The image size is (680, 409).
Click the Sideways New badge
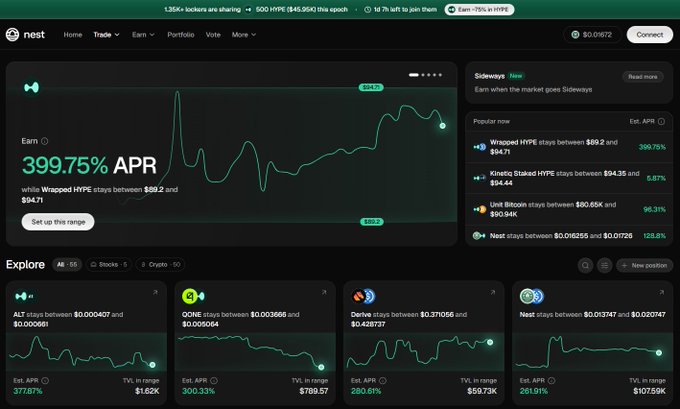click(x=516, y=76)
